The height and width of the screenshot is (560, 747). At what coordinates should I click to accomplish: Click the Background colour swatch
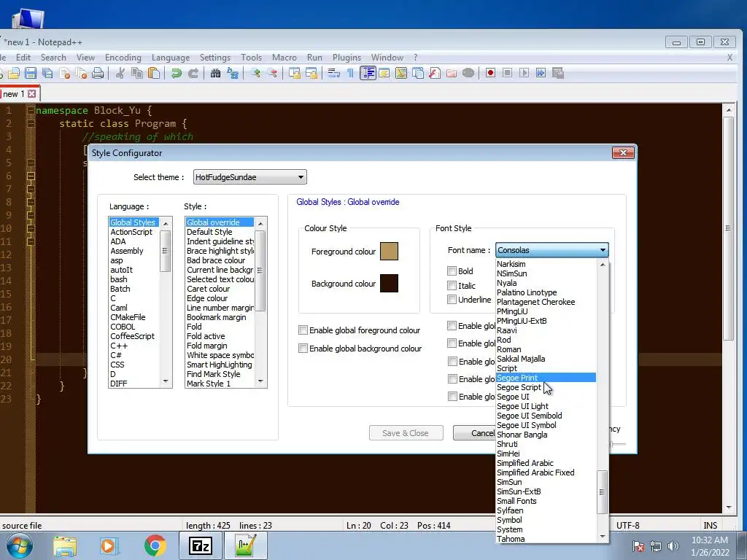click(389, 284)
